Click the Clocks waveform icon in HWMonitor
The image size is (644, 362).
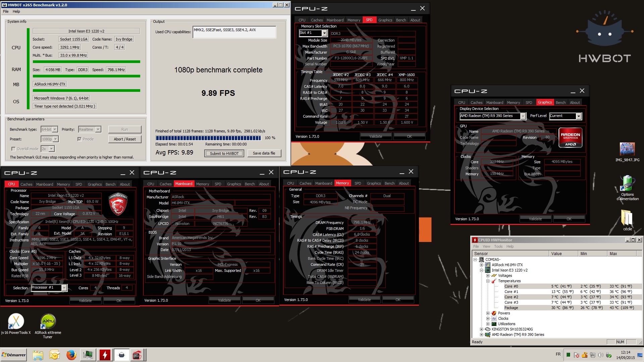point(494,318)
